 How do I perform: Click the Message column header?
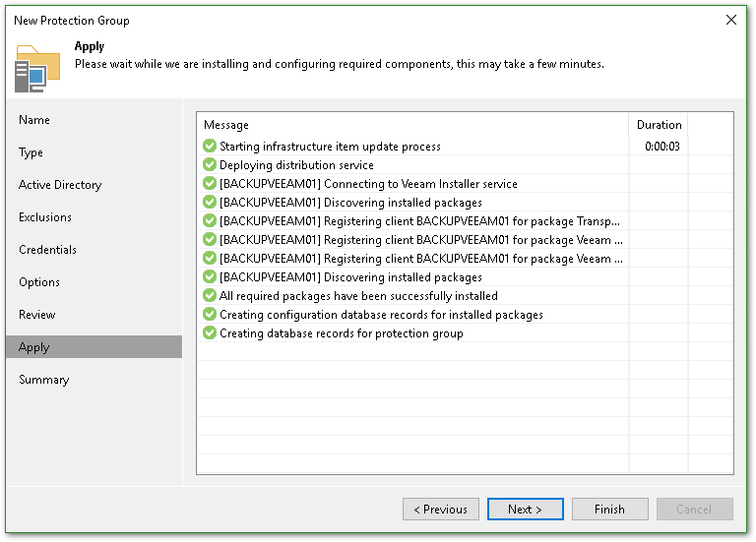coord(226,125)
